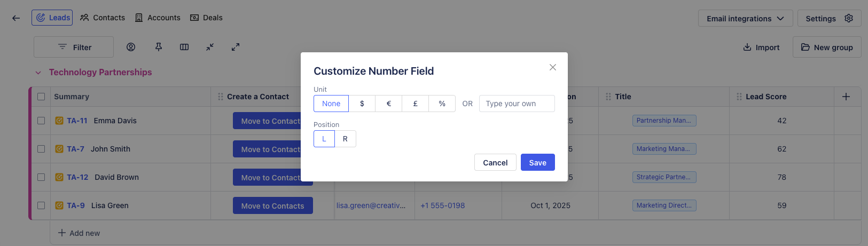Open the person filter icon

131,47
